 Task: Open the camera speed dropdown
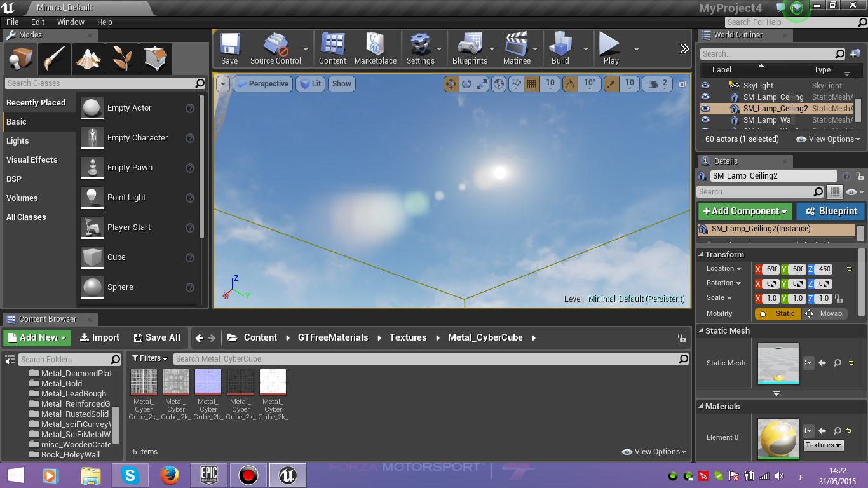click(x=658, y=83)
